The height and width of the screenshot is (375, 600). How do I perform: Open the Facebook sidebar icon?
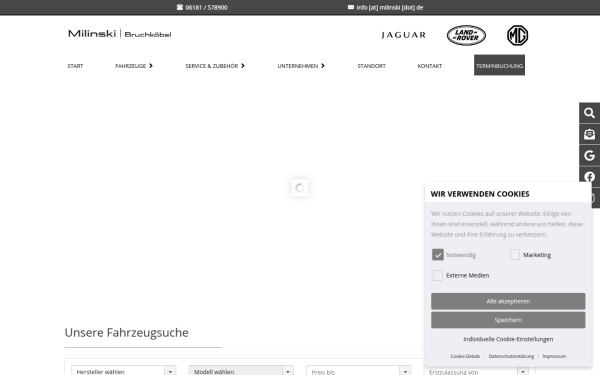[589, 176]
